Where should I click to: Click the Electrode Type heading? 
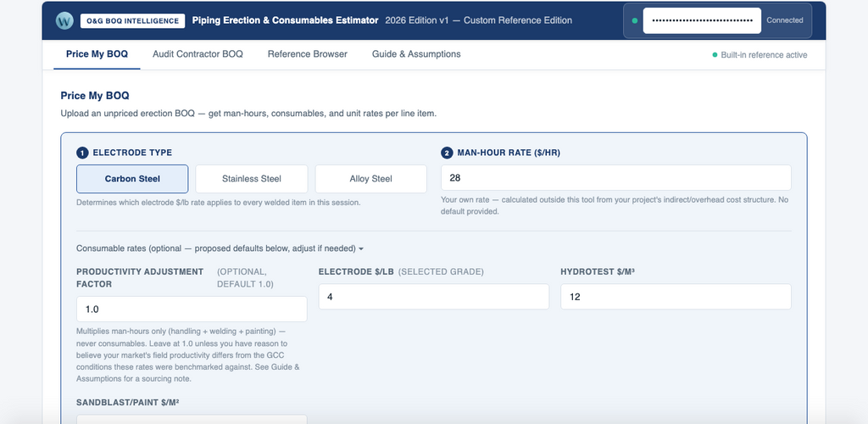point(132,153)
